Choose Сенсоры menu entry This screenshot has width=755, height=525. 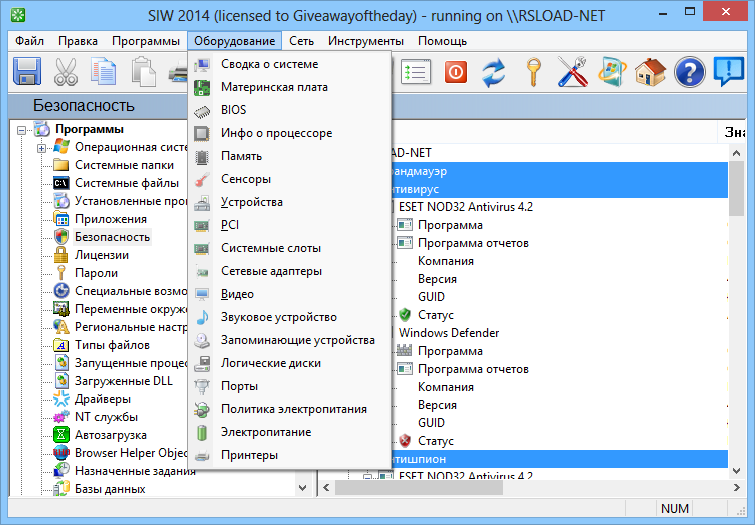point(289,179)
